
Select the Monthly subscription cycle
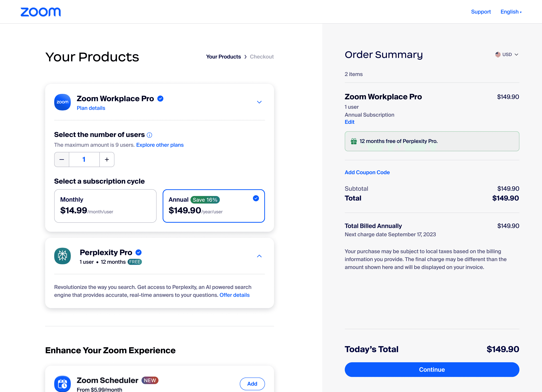coord(105,206)
